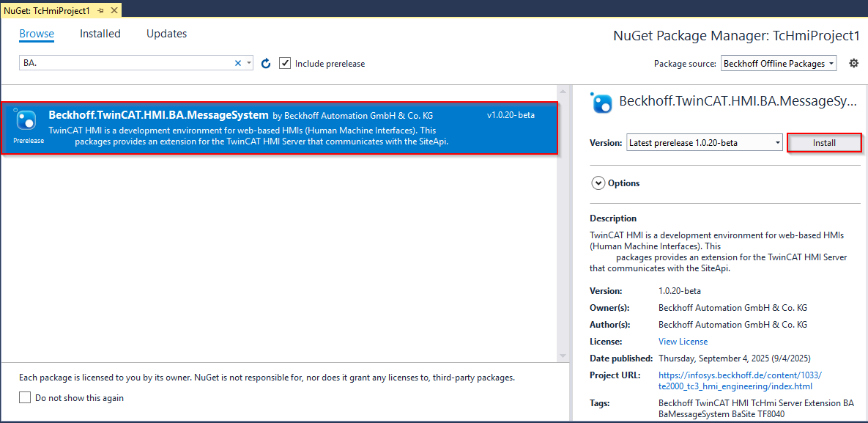Uncheck Include prerelease
This screenshot has height=423, width=868.
[285, 64]
